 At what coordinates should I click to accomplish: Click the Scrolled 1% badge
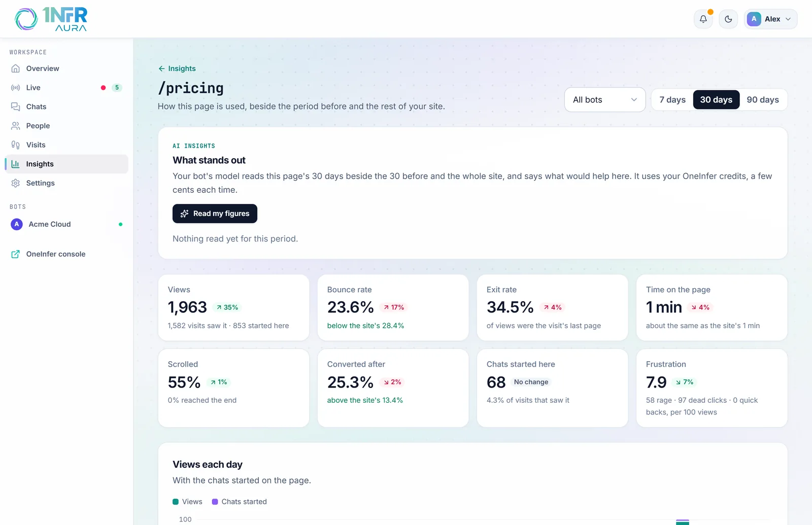tap(219, 382)
